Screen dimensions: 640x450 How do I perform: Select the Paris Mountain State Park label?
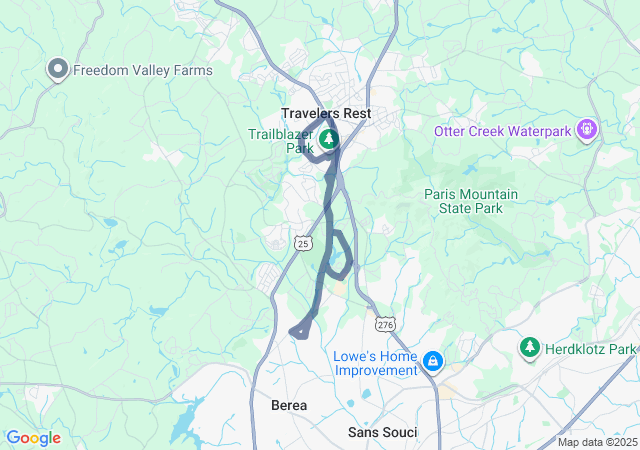click(471, 201)
